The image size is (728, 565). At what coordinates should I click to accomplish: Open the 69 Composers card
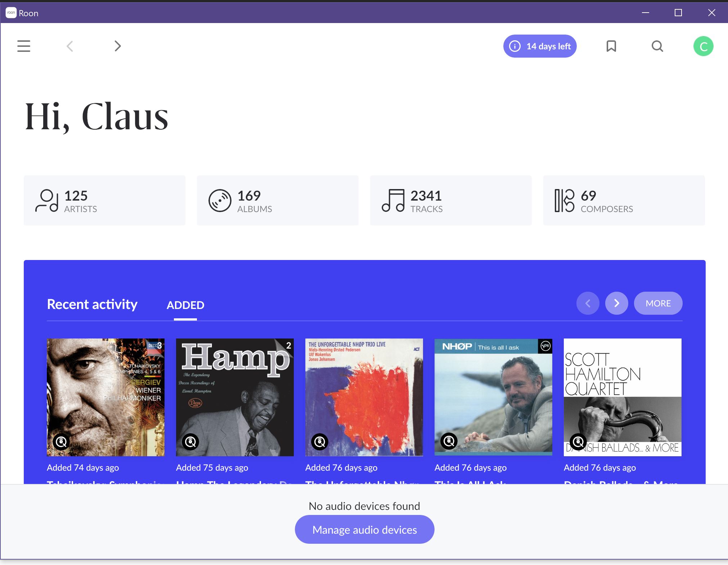point(624,201)
